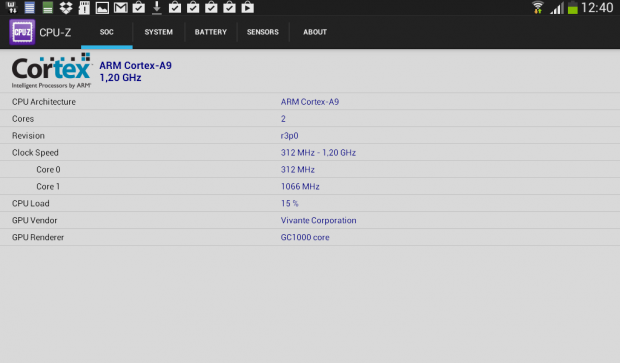Viewport: 620px width, 363px height.
Task: Tap the Clock Speed label
Action: 35,153
